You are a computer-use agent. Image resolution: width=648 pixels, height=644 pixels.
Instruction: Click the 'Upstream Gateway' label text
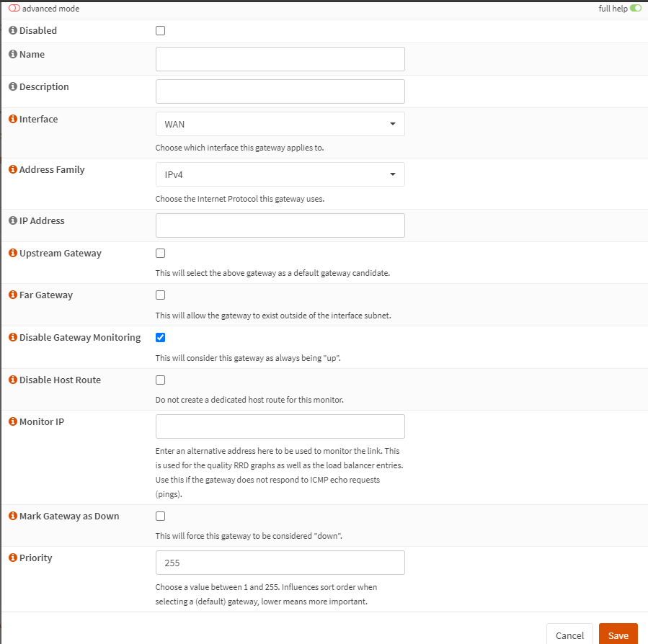pyautogui.click(x=61, y=254)
